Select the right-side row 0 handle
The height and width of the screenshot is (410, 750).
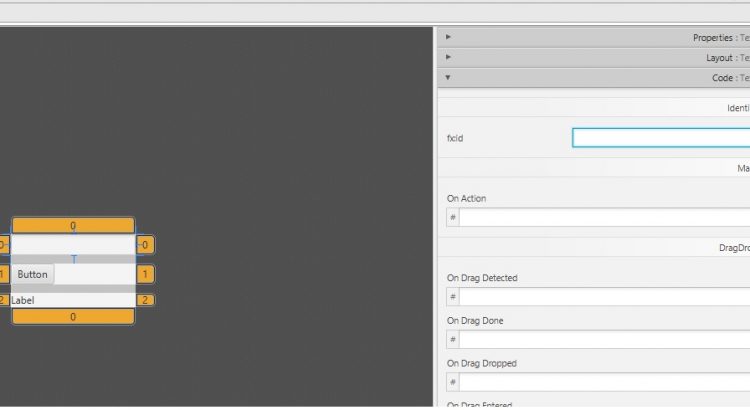tap(146, 245)
